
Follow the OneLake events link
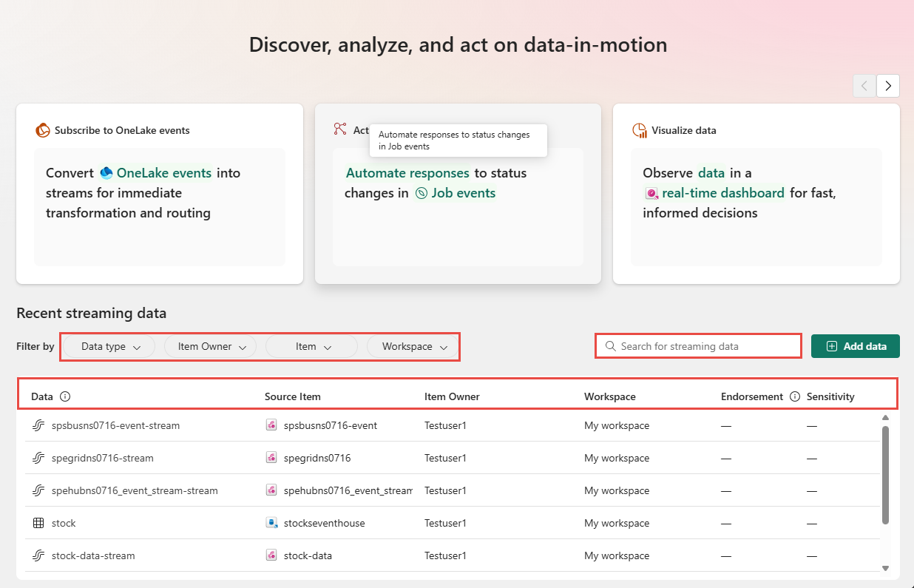163,173
